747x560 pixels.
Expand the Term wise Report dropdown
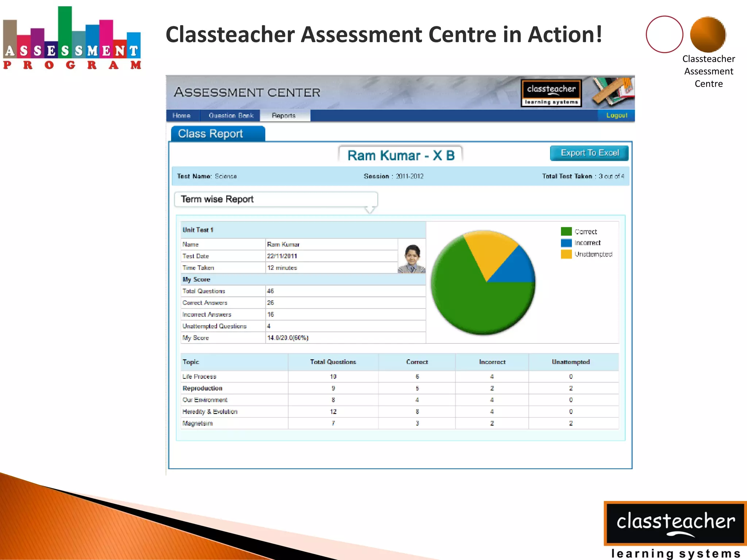tap(276, 199)
